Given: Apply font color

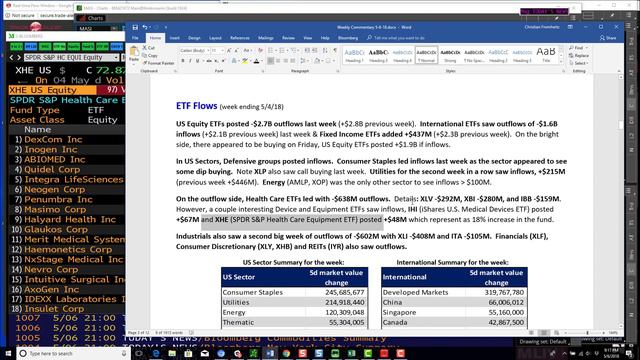Looking at the screenshot, I should pos(256,61).
